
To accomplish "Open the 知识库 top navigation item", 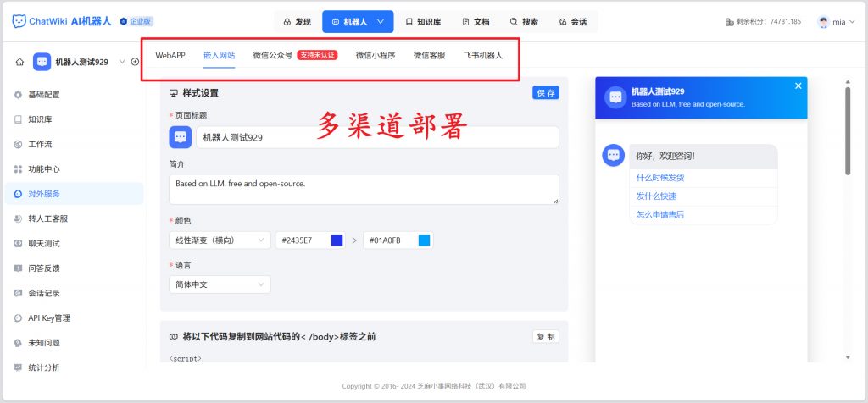I will [x=423, y=22].
